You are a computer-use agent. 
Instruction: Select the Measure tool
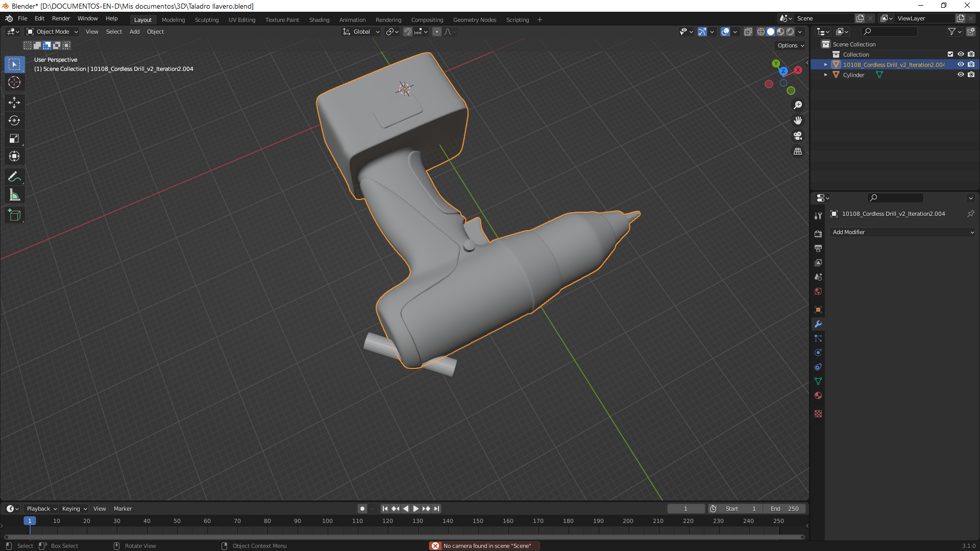pos(14,195)
